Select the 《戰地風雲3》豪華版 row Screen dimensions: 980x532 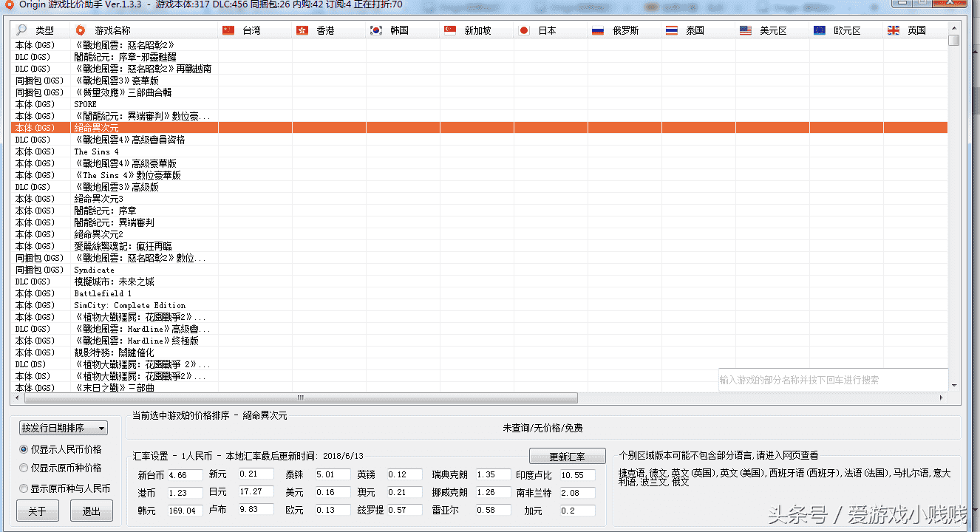(480, 81)
